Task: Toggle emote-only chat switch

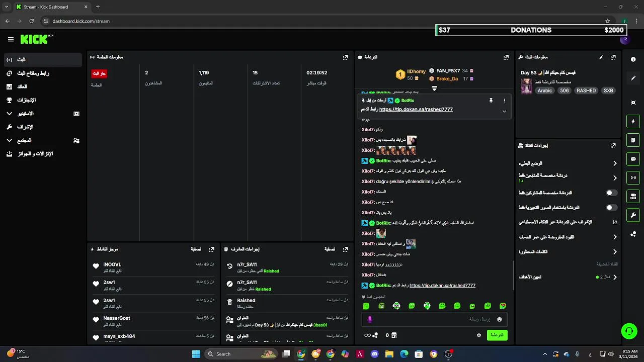Action: (x=611, y=207)
